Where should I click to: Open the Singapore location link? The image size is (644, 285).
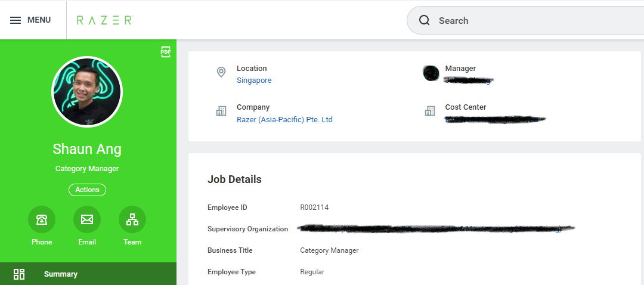[254, 80]
